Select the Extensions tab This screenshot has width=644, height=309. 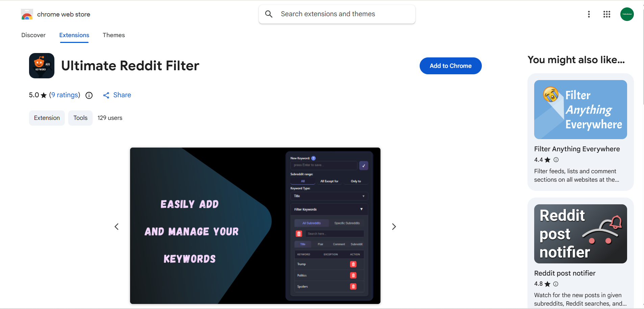[74, 35]
